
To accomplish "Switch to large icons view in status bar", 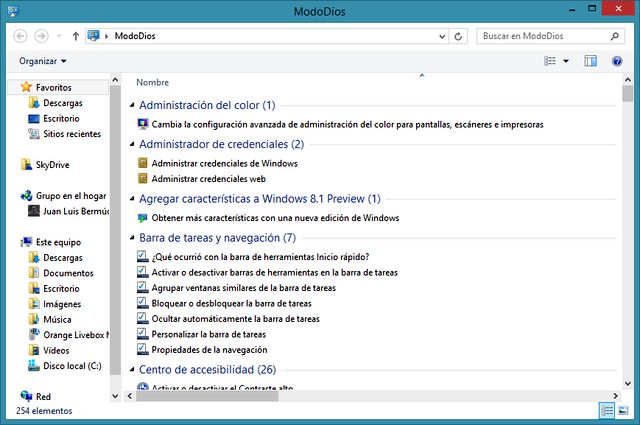I will (624, 411).
